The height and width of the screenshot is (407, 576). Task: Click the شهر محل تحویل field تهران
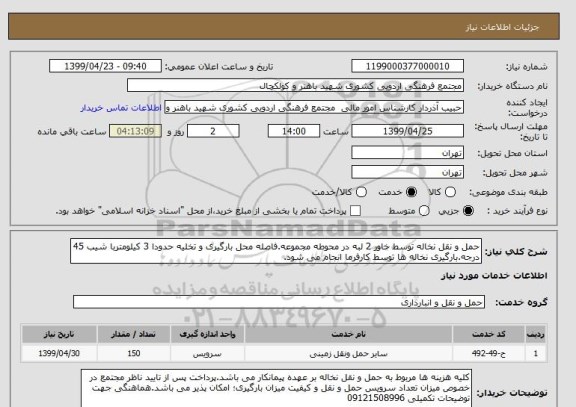point(407,172)
